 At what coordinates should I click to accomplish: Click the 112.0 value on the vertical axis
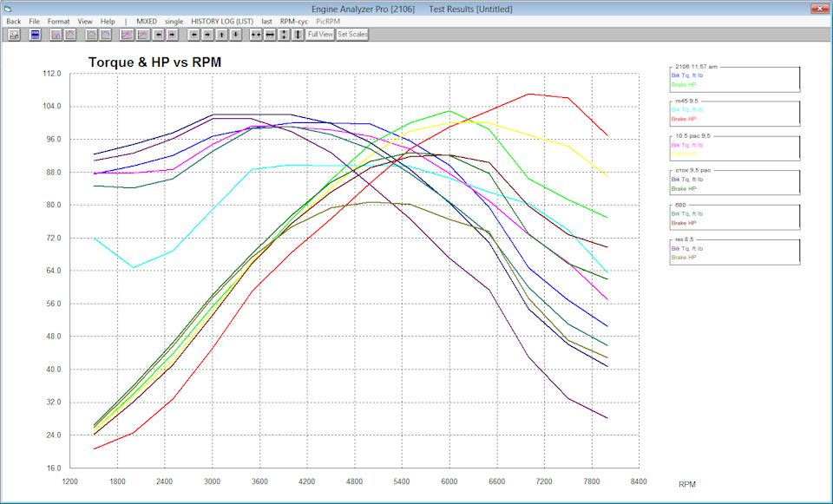[51, 74]
